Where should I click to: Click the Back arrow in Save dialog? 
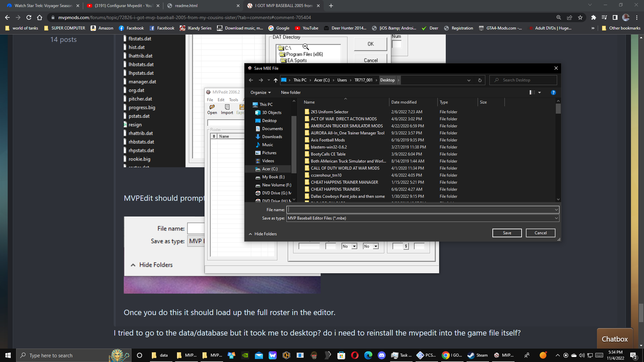(x=251, y=80)
